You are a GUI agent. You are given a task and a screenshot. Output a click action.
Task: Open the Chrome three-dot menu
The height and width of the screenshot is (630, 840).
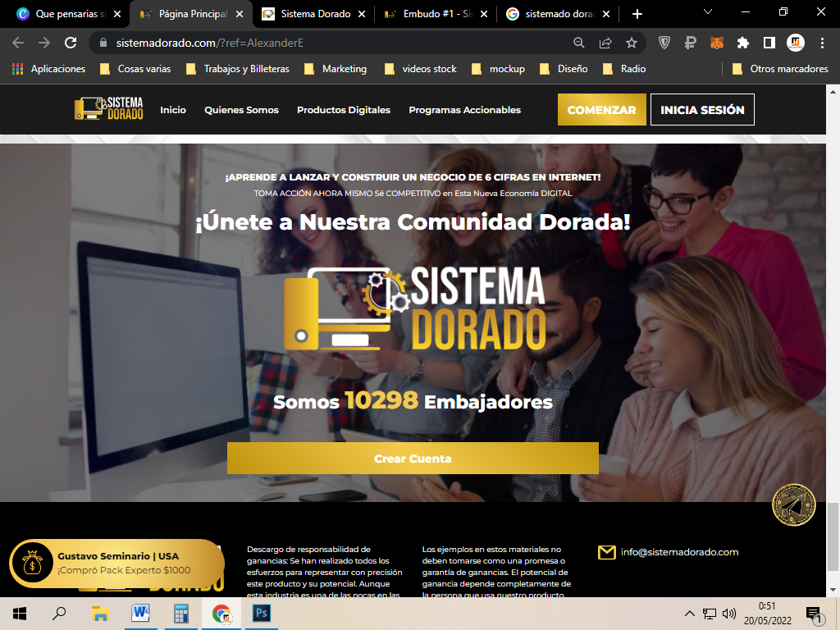pyautogui.click(x=823, y=43)
